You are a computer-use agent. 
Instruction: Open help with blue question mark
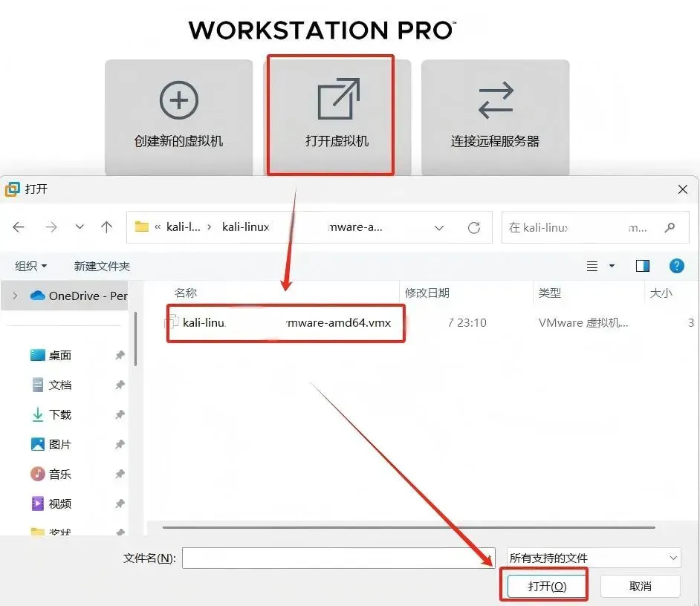click(x=677, y=266)
